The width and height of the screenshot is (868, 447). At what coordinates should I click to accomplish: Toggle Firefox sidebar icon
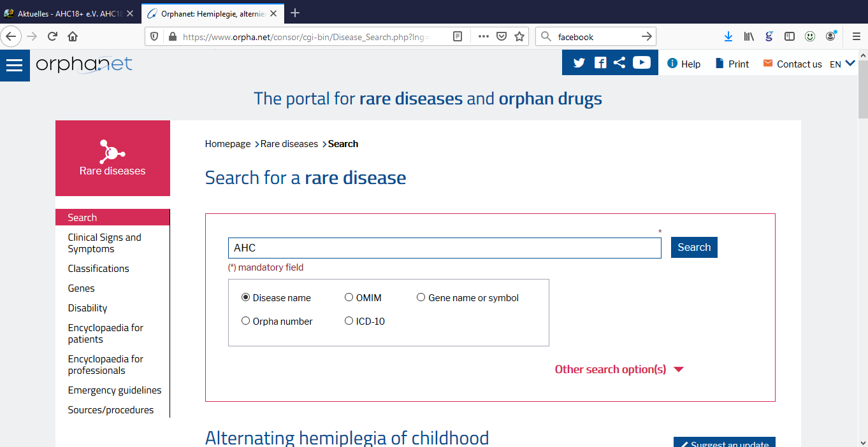(x=790, y=37)
